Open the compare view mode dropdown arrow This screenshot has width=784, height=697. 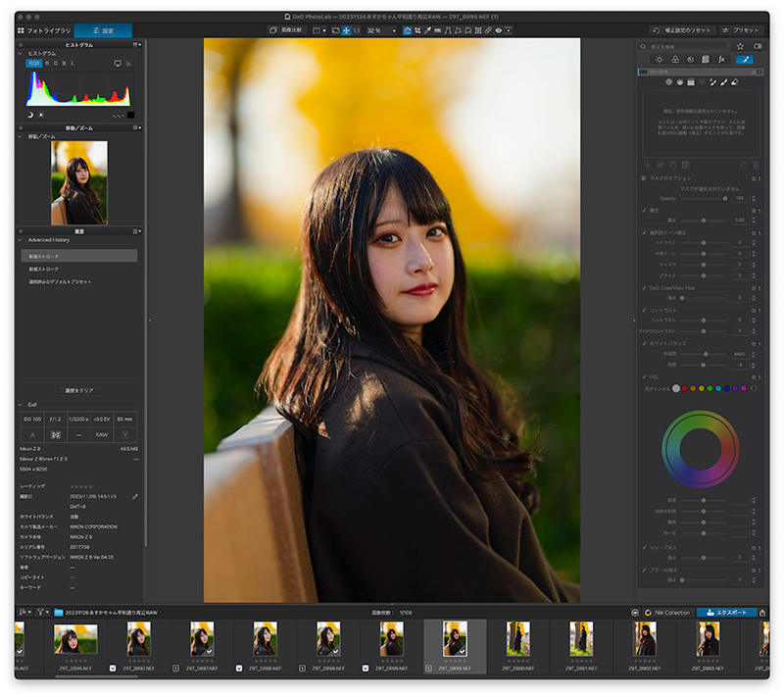pos(324,31)
